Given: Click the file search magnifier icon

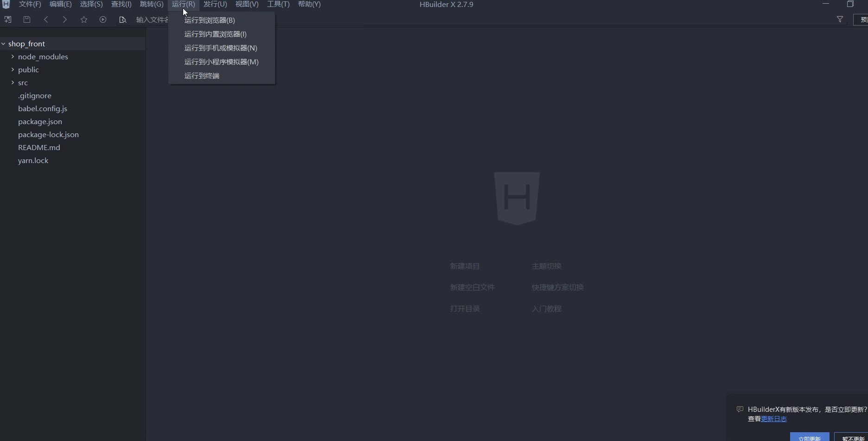Looking at the screenshot, I should (x=122, y=19).
